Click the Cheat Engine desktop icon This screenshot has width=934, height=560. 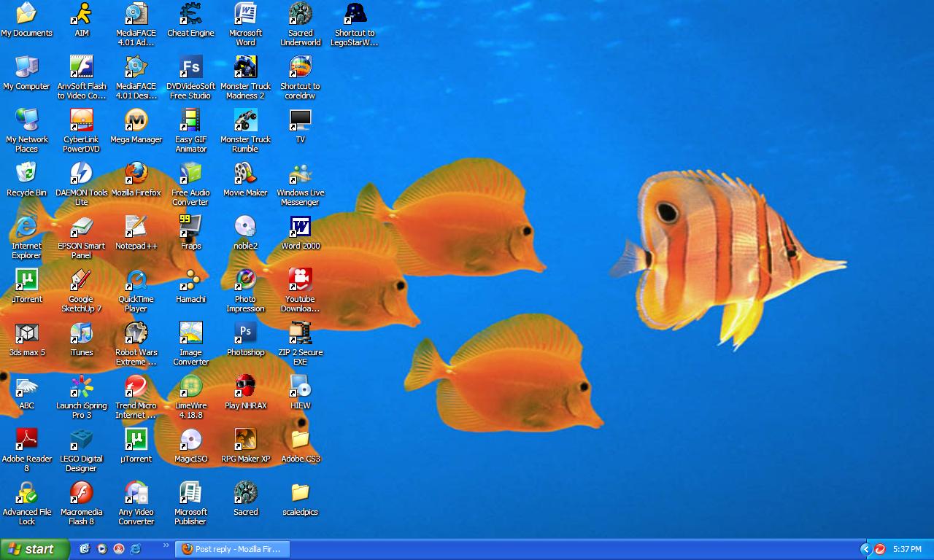click(190, 15)
